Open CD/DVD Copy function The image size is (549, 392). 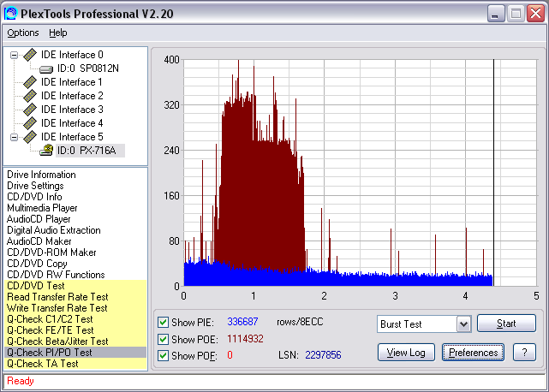coord(37,264)
